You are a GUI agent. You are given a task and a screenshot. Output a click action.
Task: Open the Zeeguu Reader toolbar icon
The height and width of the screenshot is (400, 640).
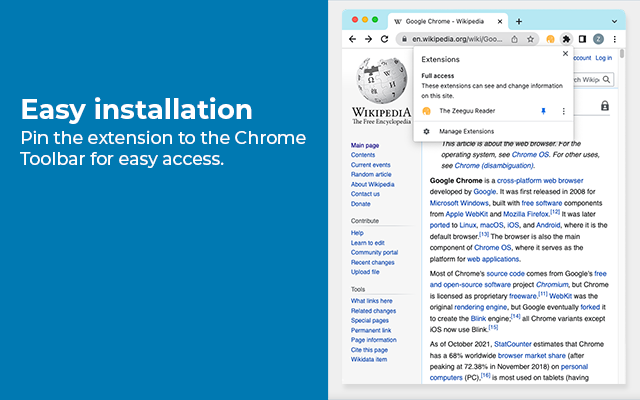pos(551,39)
